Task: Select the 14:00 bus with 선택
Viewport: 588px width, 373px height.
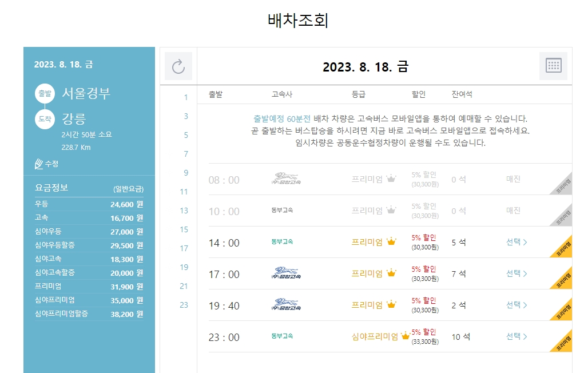Action: [x=517, y=242]
